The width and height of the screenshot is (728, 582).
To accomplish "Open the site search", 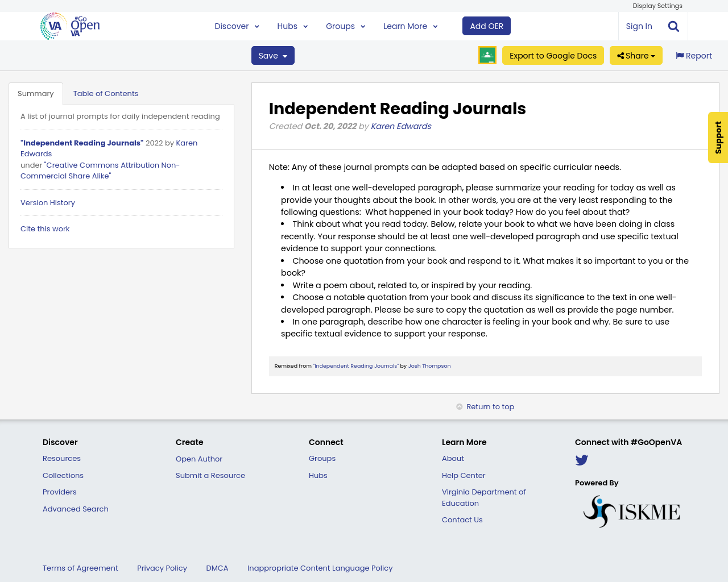I will 672,25.
